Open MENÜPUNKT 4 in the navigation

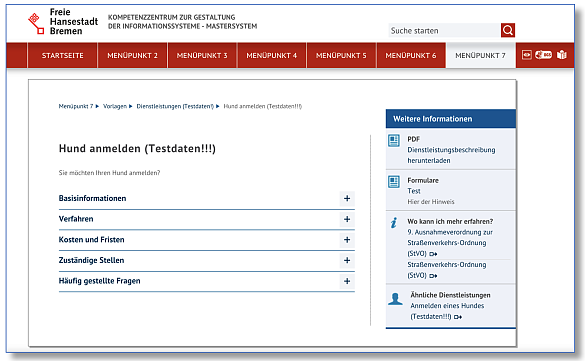pos(272,55)
